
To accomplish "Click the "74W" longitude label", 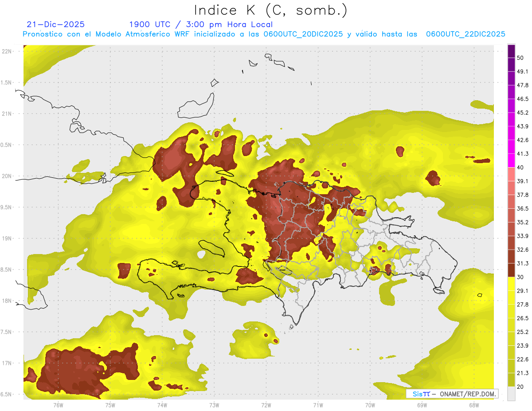I will 162,405.
